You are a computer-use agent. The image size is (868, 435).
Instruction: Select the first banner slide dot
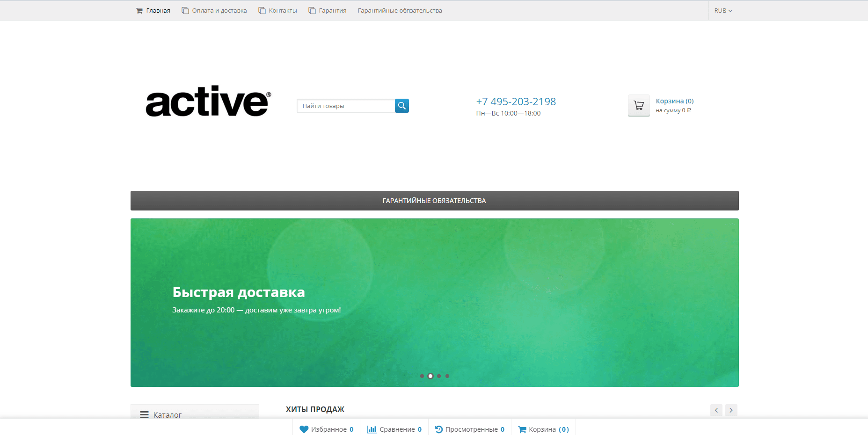tap(422, 376)
